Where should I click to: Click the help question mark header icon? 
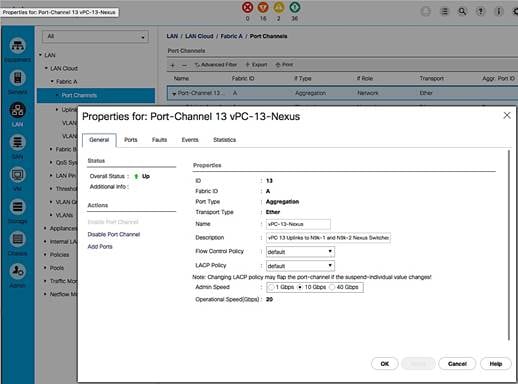tap(480, 12)
